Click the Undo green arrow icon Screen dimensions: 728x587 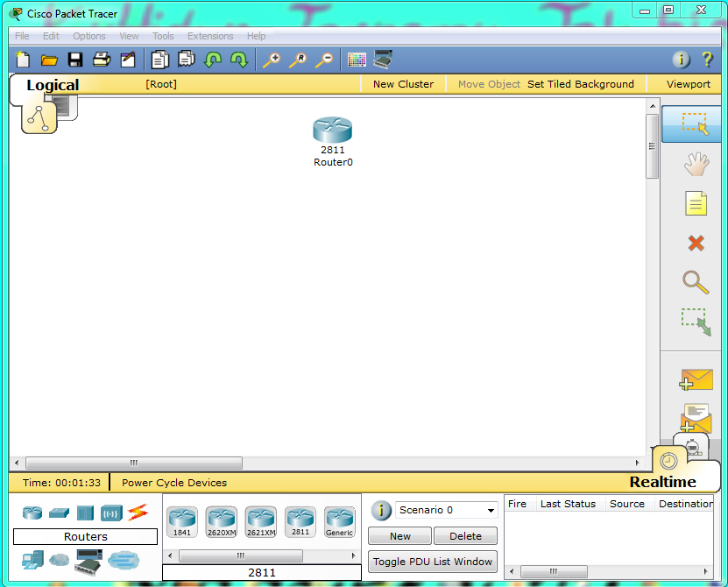click(x=213, y=60)
